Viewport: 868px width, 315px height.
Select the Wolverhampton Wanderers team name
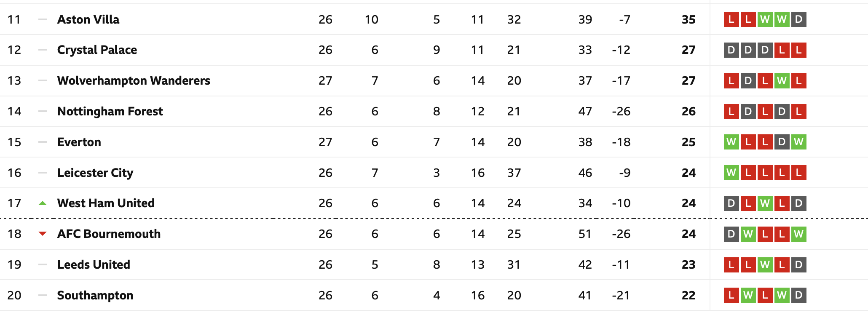click(134, 81)
